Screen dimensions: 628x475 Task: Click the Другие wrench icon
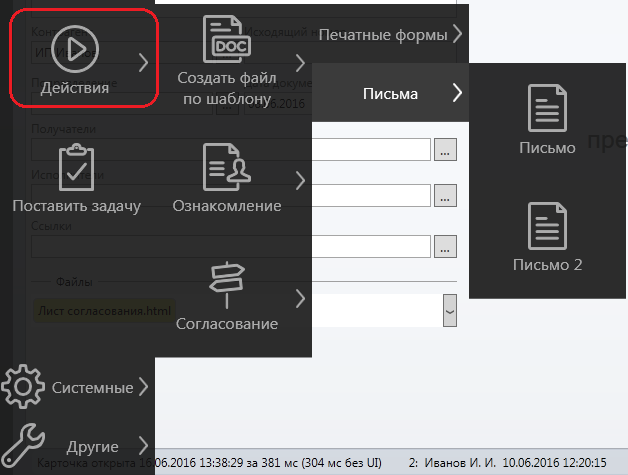coord(22,445)
